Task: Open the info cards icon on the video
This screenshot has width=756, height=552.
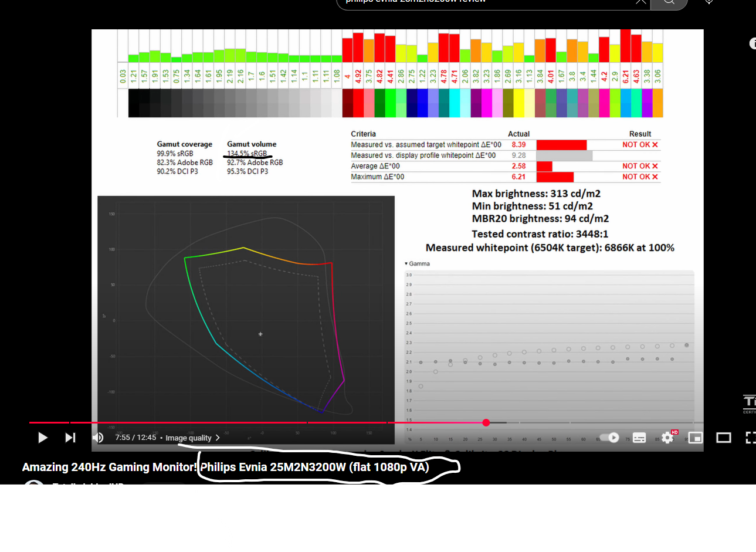Action: pyautogui.click(x=752, y=43)
